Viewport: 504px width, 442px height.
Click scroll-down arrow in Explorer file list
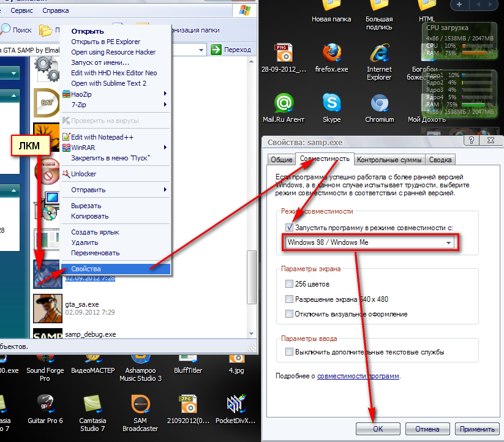tap(251, 334)
